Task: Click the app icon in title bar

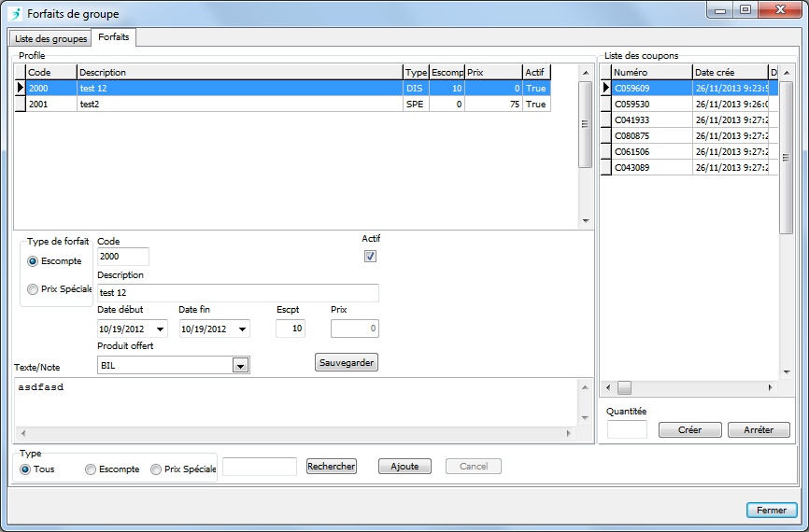Action: 14,14
